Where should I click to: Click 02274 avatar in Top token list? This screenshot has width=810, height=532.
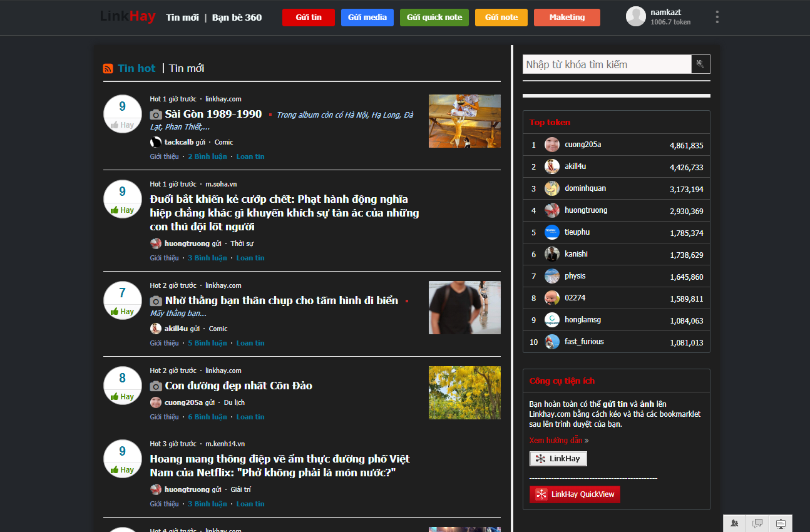coord(552,298)
